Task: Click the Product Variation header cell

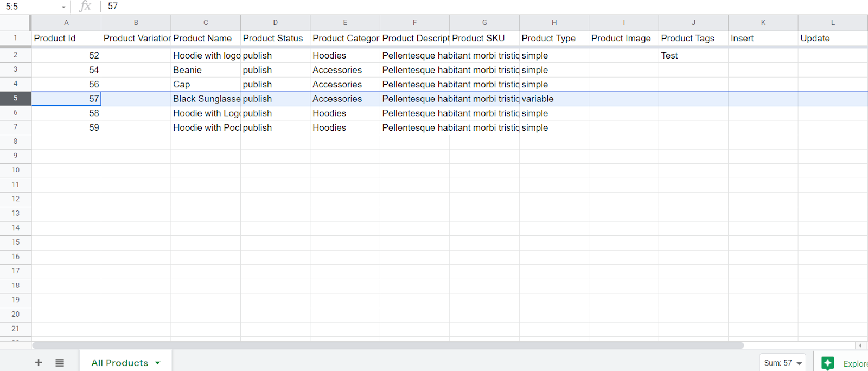Action: pos(136,38)
